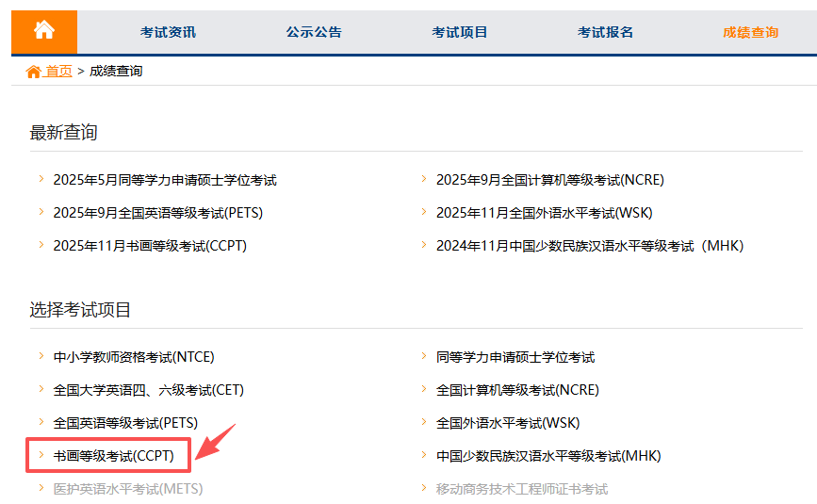The width and height of the screenshot is (817, 504).
Task: Select 中国少数民族汉语水平等级考试(MHK) under 选择考试项目
Action: pos(548,456)
